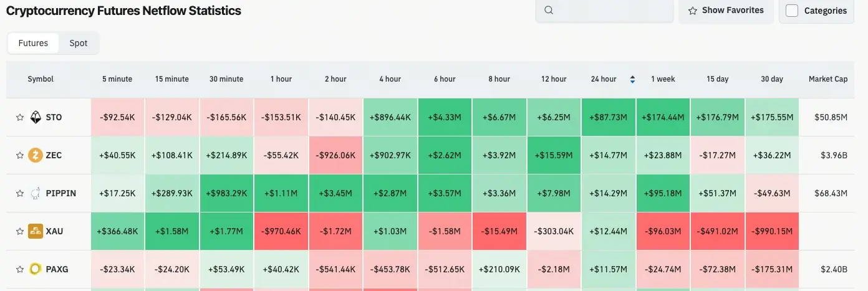Click the ZEC -$926.06K cell
This screenshot has width=868, height=291.
(335, 155)
